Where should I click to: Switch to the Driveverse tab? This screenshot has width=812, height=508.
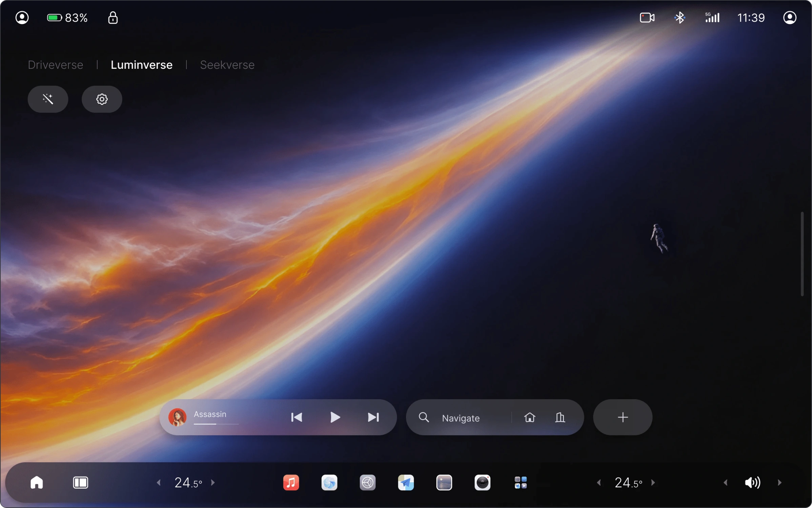[56, 65]
